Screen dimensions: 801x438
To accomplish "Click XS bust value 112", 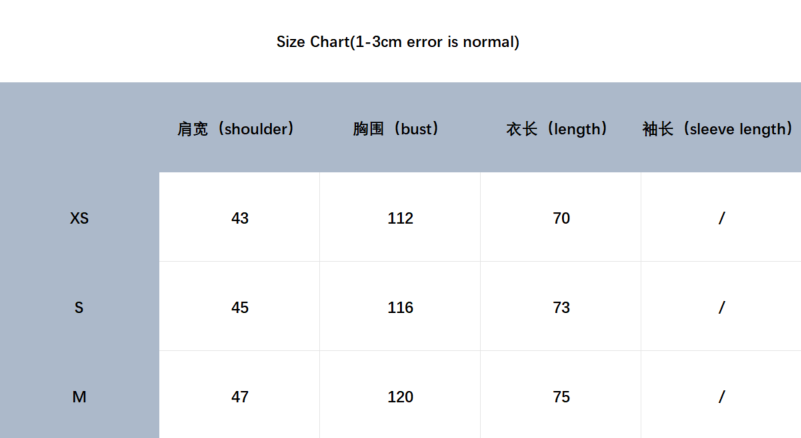I will click(x=400, y=218).
